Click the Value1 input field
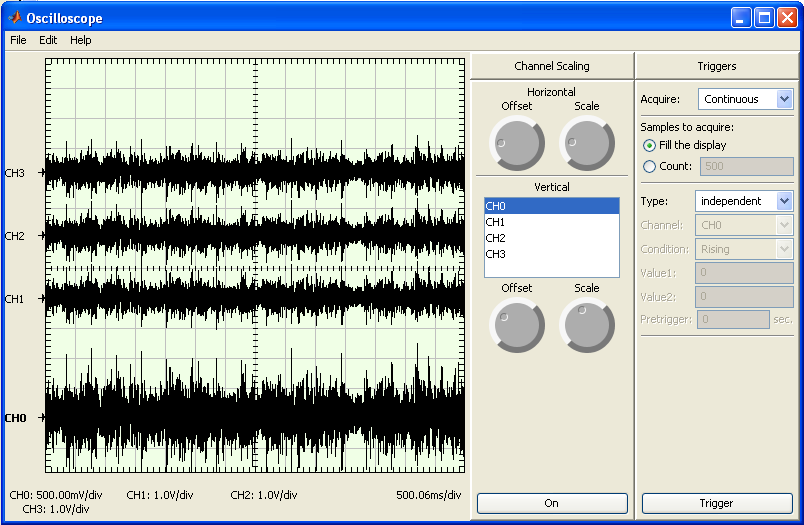This screenshot has width=804, height=525. (x=744, y=273)
